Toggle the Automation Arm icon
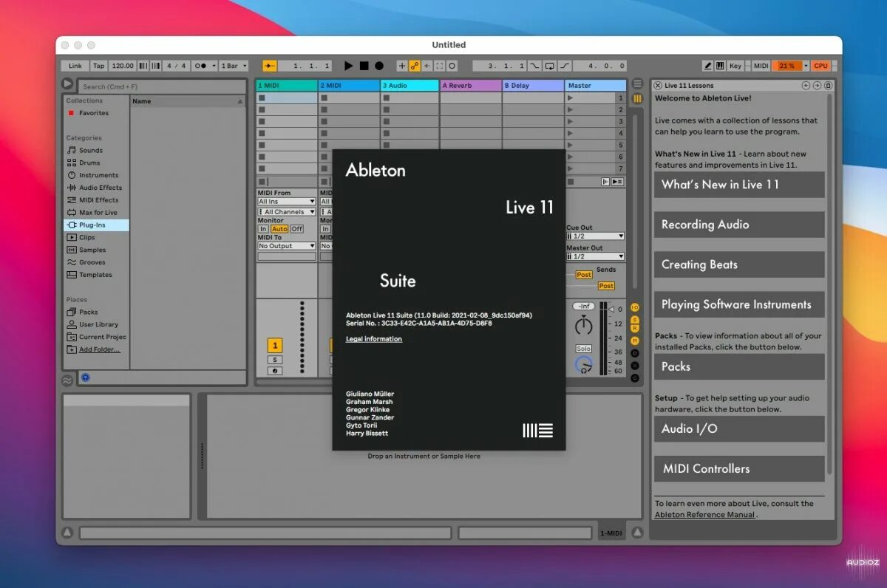Image resolution: width=887 pixels, height=588 pixels. point(415,66)
